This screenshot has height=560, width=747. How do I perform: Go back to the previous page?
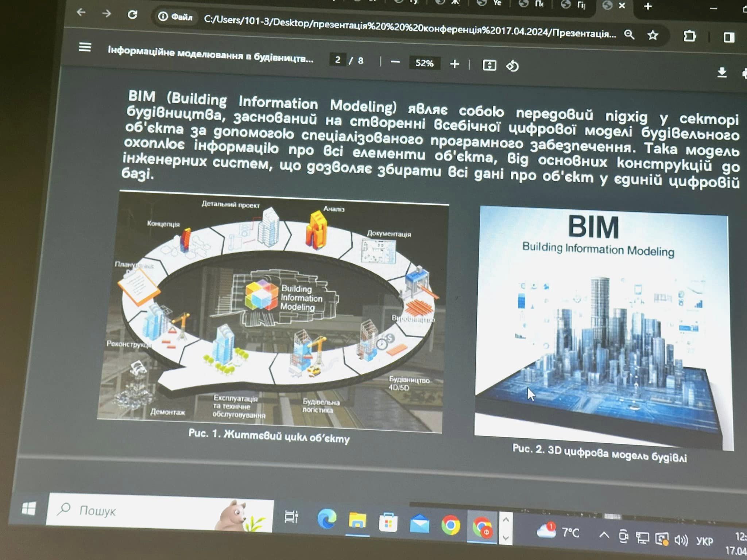81,12
